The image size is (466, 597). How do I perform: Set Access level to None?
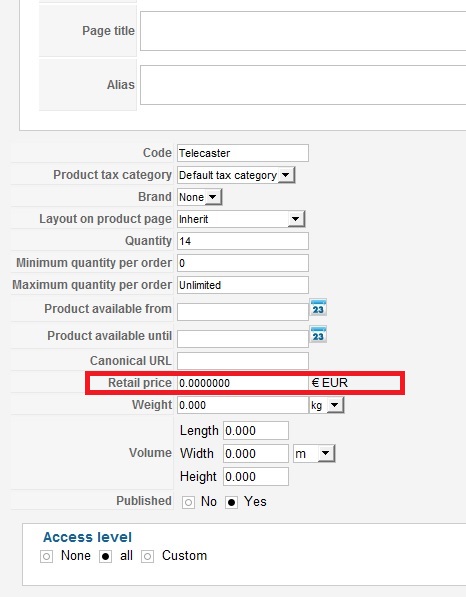46,557
